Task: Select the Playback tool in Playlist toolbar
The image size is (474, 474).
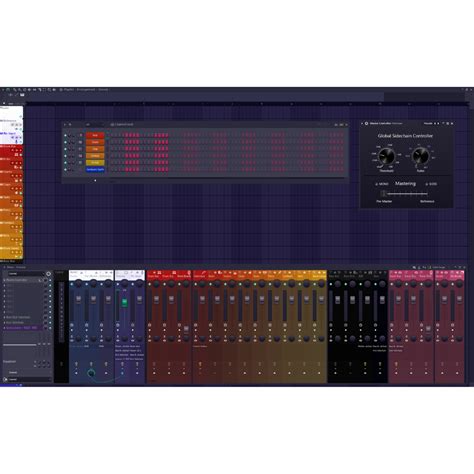Action: click(54, 90)
